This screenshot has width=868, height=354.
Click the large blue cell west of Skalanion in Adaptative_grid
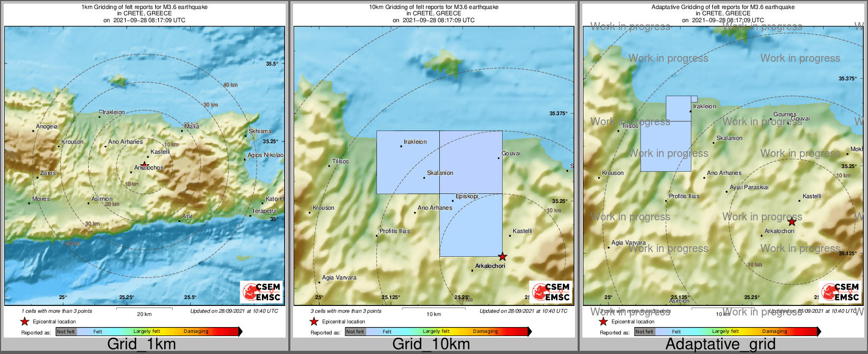(x=666, y=146)
